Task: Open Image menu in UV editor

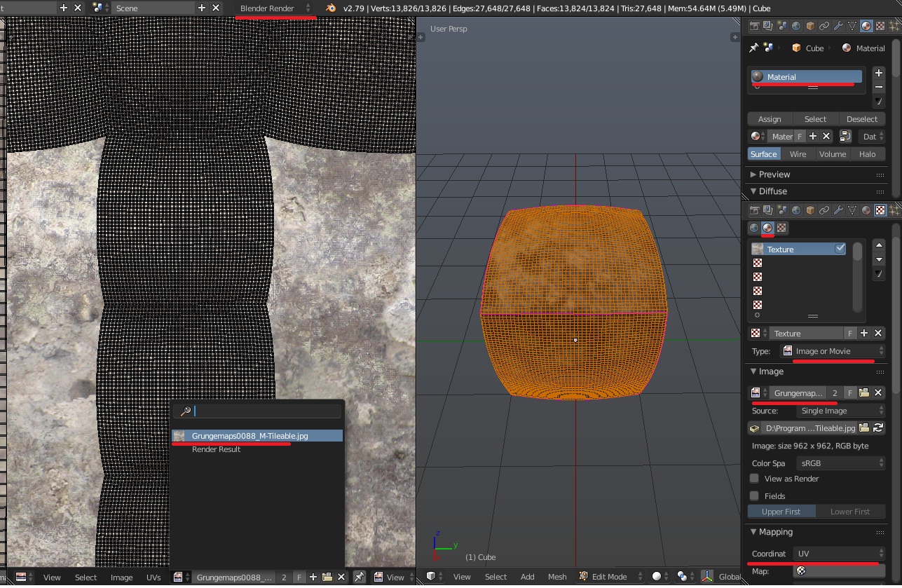Action: [x=122, y=577]
